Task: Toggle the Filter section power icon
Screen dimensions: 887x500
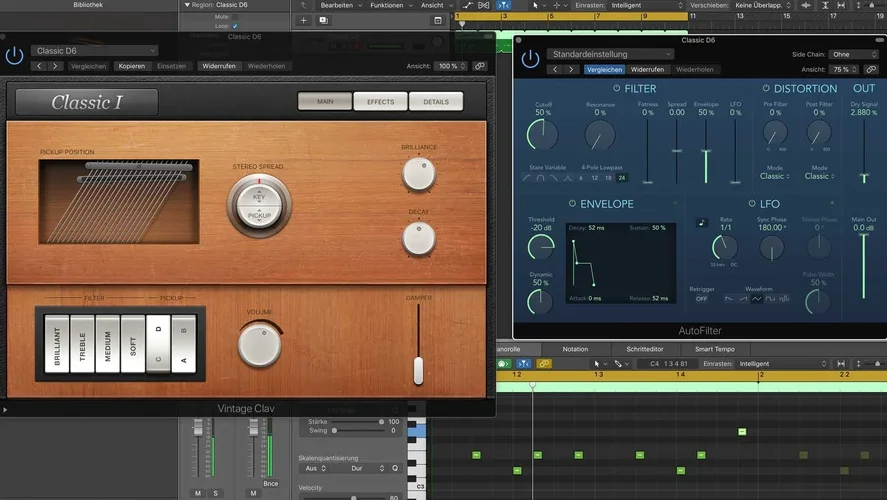Action: point(617,89)
